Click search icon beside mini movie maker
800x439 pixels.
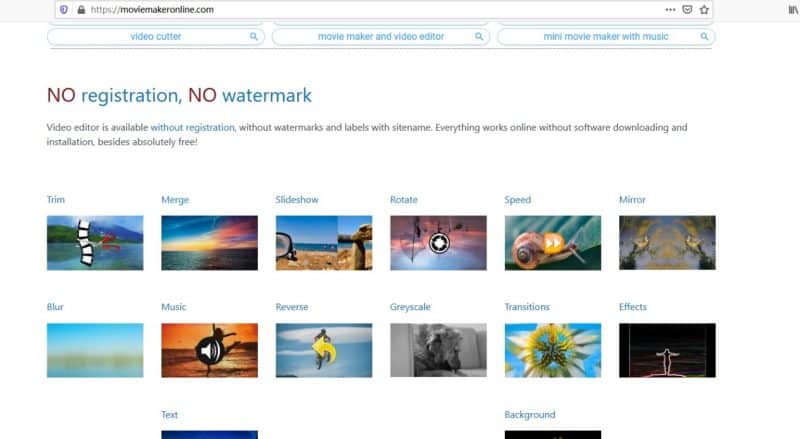[x=704, y=36]
